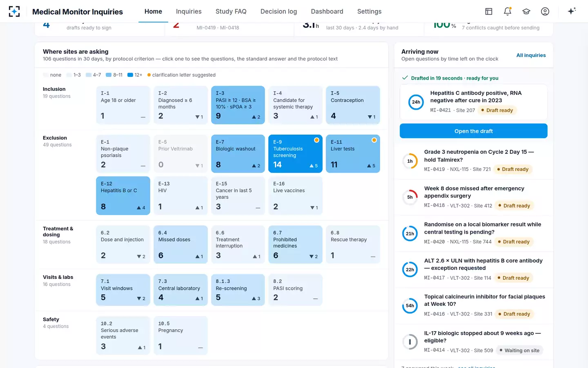This screenshot has height=368, width=588.
Task: Click the 22h clock ring for MI-0417
Action: 410,269
